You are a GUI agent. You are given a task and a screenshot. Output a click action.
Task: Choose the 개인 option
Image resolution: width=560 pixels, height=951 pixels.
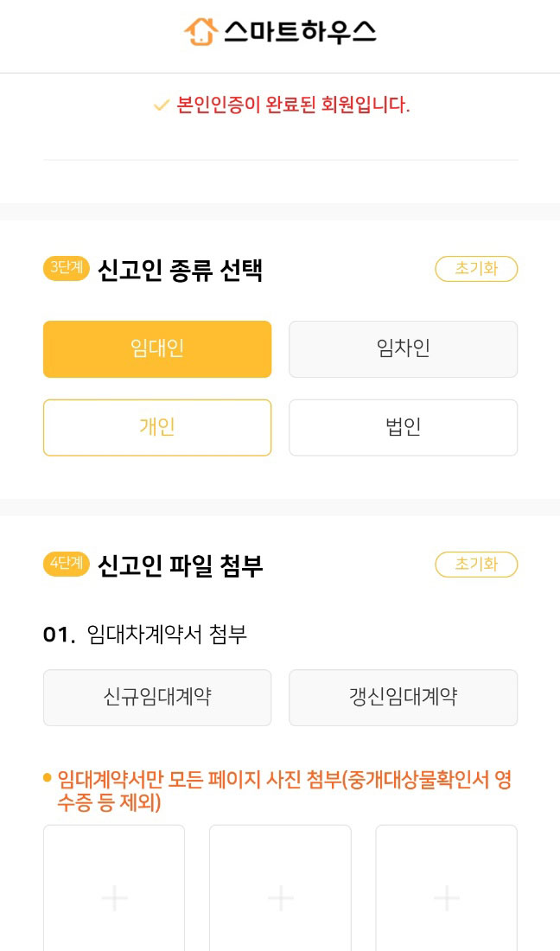pyautogui.click(x=157, y=427)
